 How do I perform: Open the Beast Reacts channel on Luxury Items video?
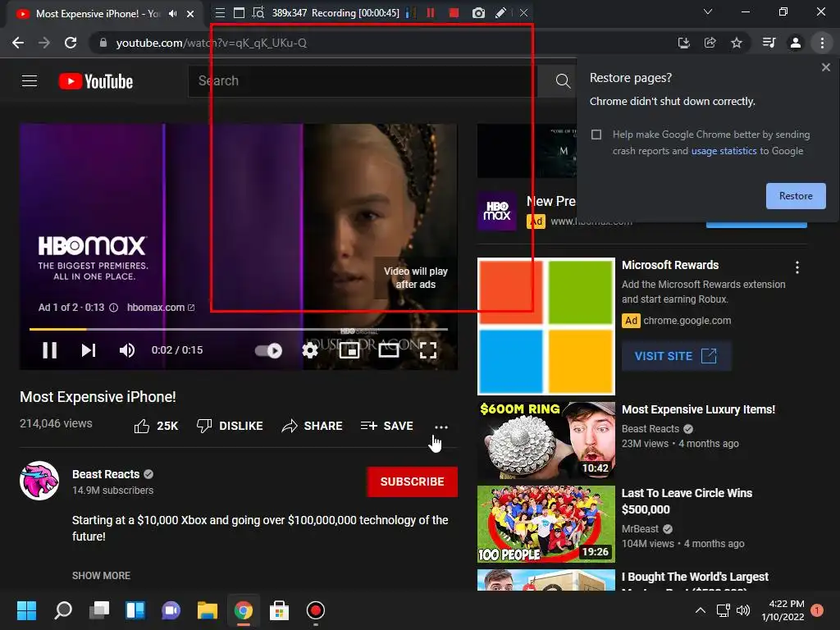click(651, 428)
